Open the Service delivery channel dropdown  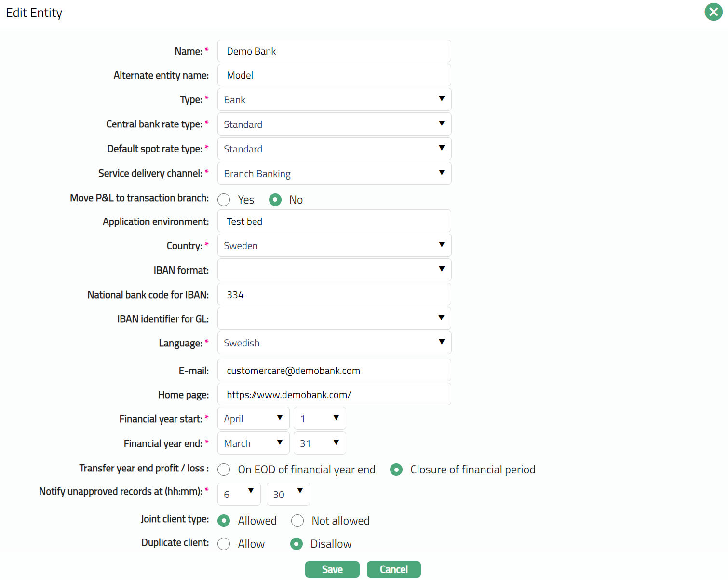click(x=334, y=174)
